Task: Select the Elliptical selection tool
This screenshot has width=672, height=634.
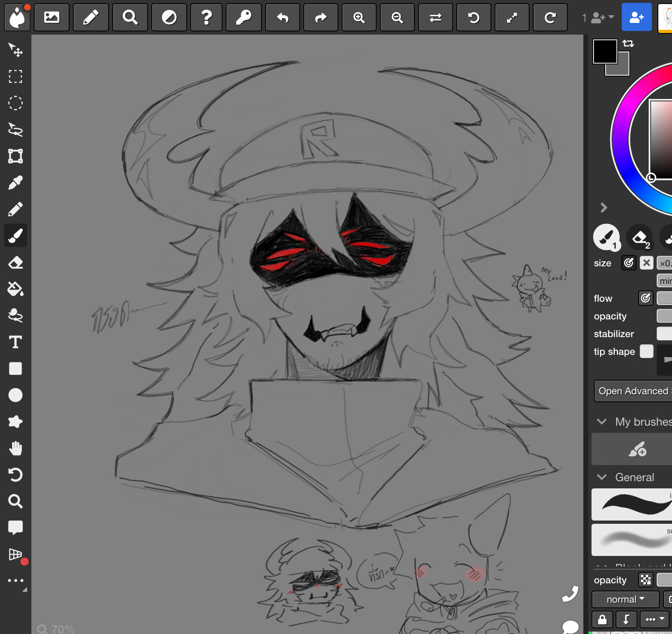Action: click(15, 103)
